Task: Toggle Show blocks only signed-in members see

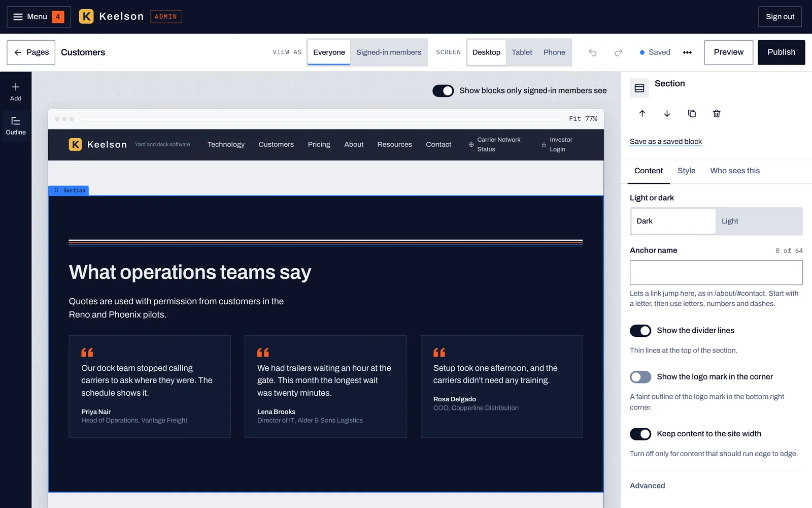Action: coord(443,90)
